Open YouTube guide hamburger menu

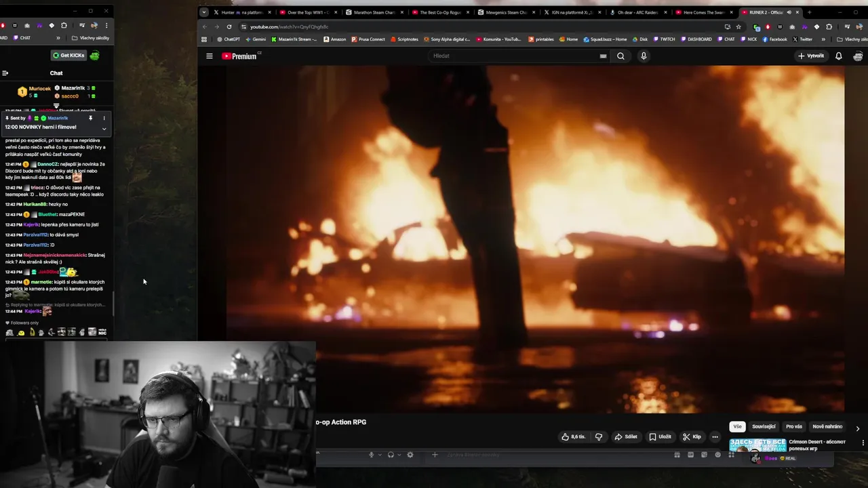210,56
